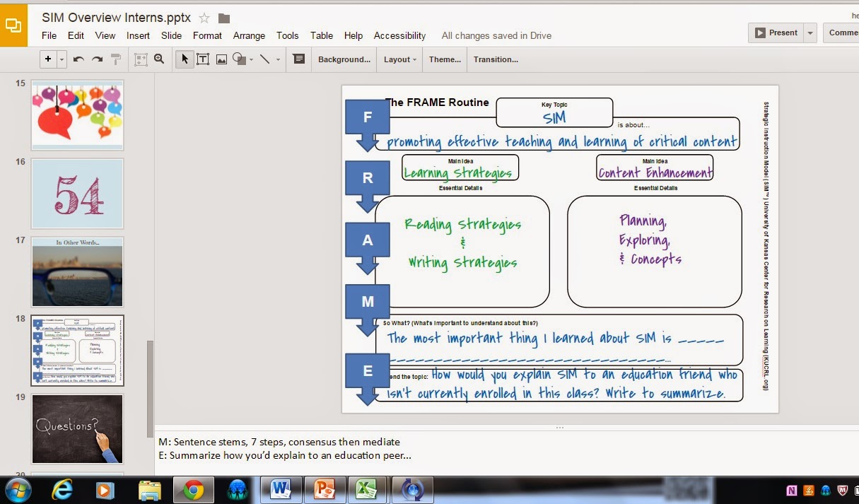Redo the last action
Image resolution: width=859 pixels, height=504 pixels.
98,59
